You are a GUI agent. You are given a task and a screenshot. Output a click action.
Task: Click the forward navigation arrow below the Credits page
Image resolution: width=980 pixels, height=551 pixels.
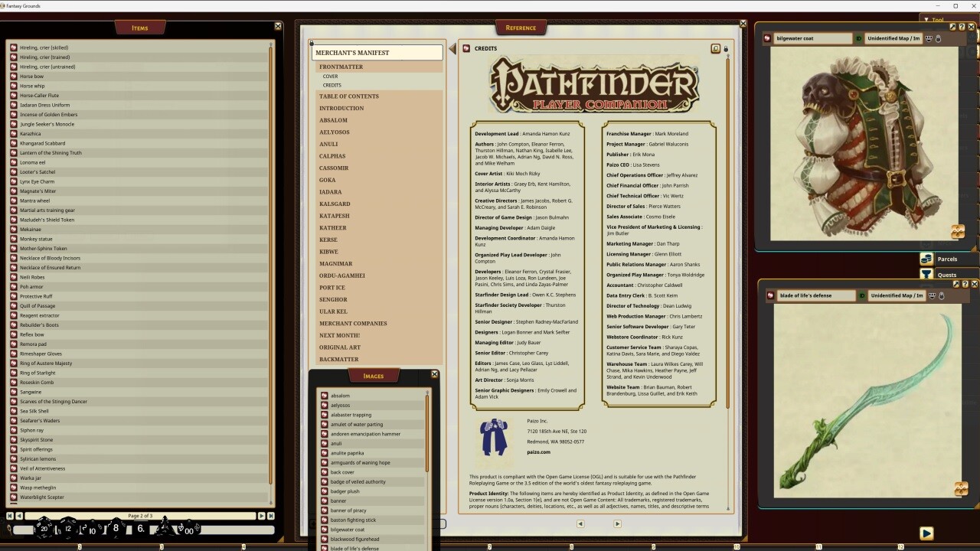pyautogui.click(x=617, y=524)
